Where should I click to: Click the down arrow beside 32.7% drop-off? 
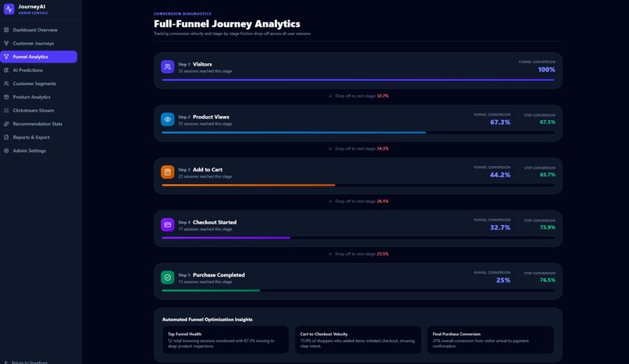tap(330, 96)
